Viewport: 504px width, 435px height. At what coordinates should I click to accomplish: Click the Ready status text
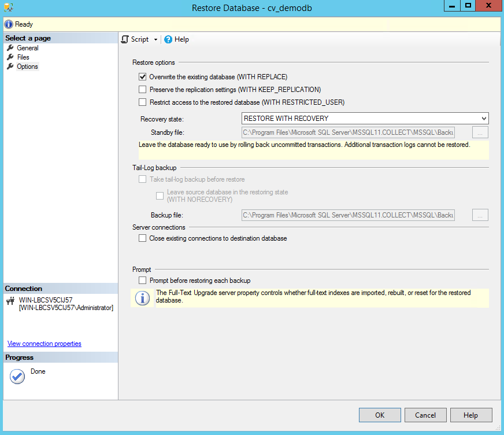[x=24, y=24]
